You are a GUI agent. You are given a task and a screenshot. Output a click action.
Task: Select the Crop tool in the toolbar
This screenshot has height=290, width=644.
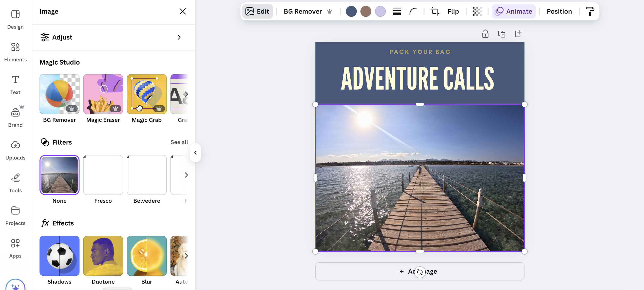(x=434, y=11)
